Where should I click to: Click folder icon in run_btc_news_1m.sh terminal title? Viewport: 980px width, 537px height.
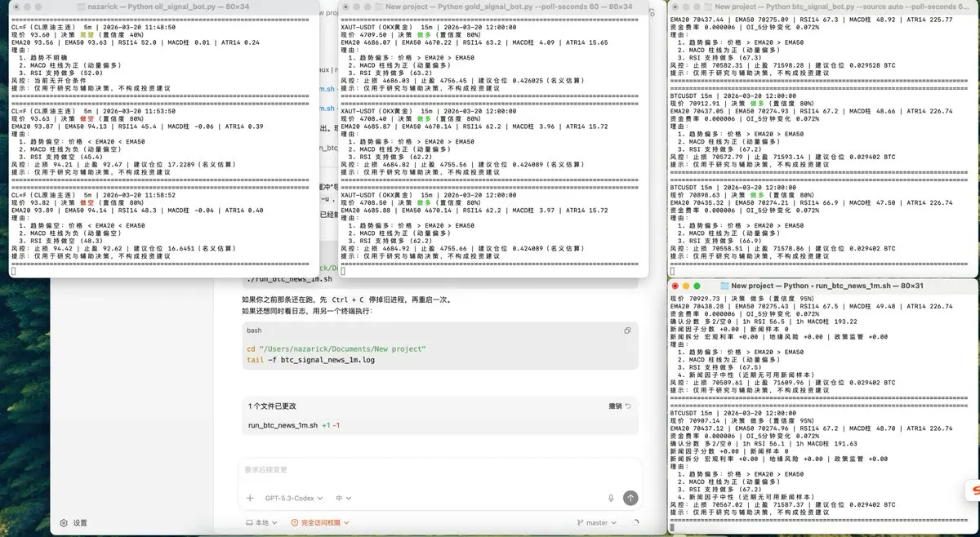tap(724, 286)
